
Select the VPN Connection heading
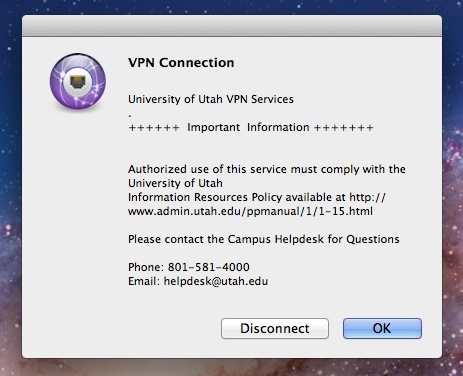(x=181, y=63)
